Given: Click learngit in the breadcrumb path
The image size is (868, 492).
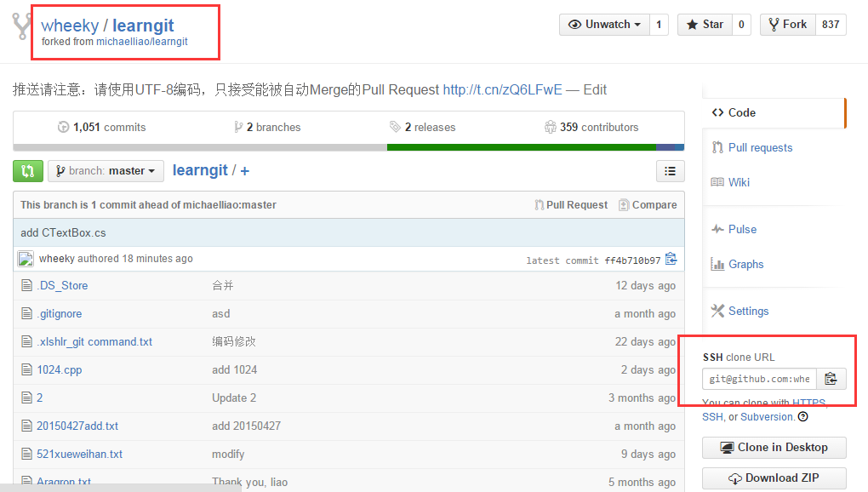Looking at the screenshot, I should pos(200,170).
